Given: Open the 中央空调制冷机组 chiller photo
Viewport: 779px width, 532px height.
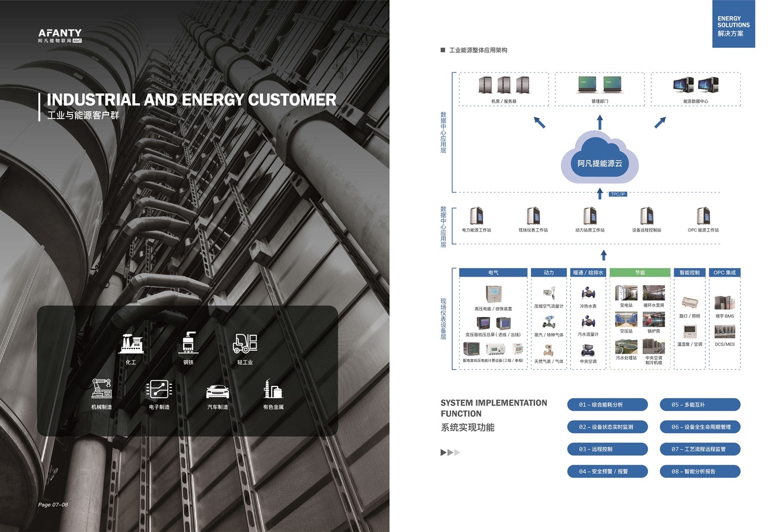Looking at the screenshot, I should tap(654, 346).
